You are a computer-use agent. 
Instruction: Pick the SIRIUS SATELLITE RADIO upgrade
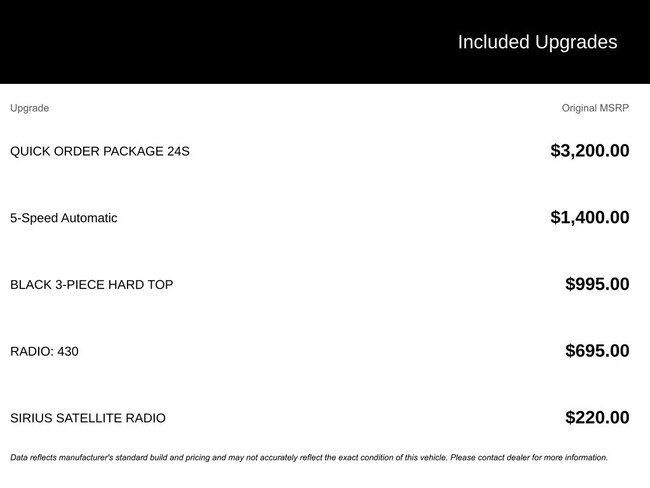[x=88, y=418]
